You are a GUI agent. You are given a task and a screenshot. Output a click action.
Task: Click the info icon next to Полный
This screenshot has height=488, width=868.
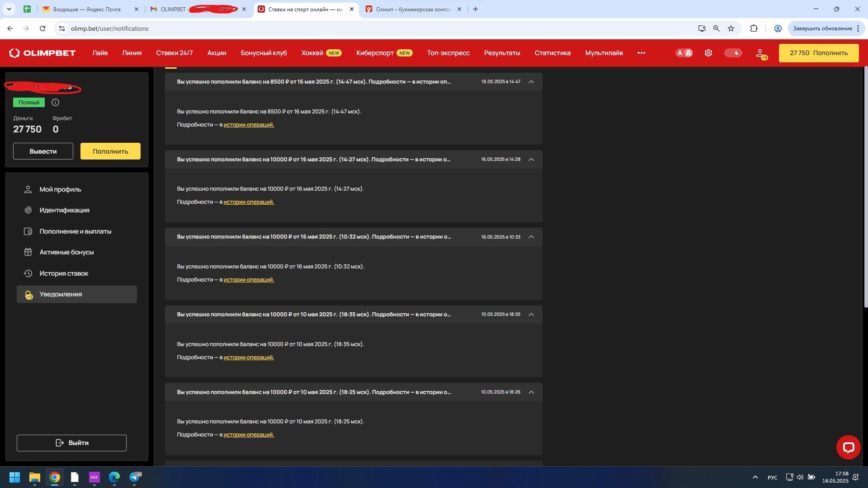pos(55,103)
